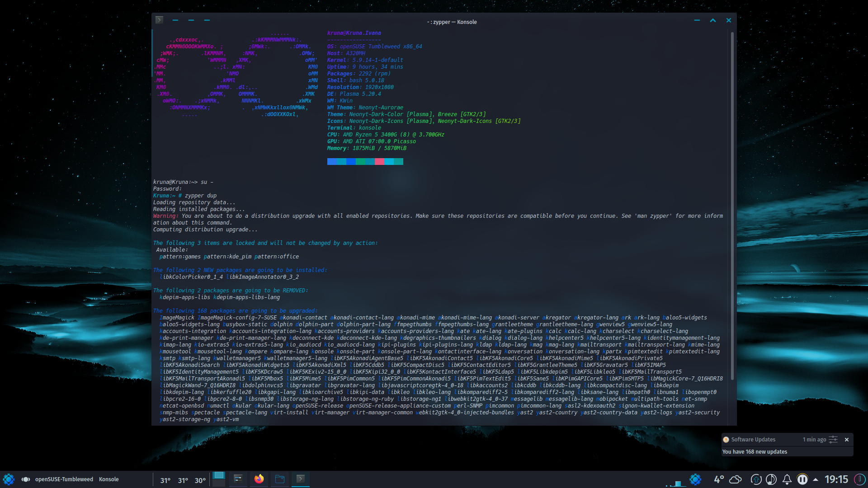Screen dimensions: 868x488
Task: Open the media player tray icon
Action: pos(771,479)
